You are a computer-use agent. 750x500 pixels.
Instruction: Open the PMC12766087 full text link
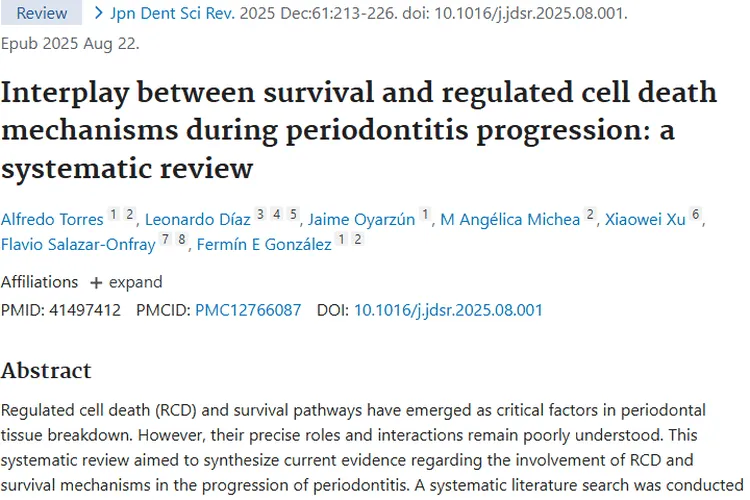[x=248, y=310]
